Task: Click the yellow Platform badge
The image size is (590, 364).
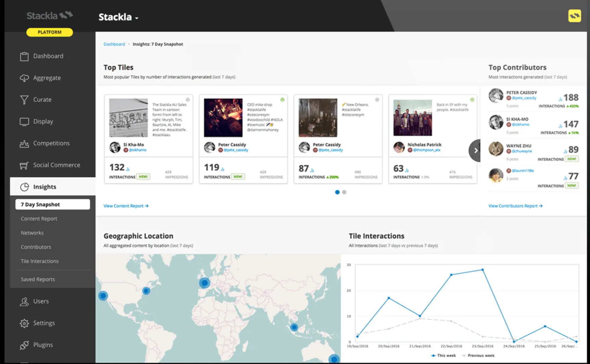Action: pyautogui.click(x=50, y=32)
